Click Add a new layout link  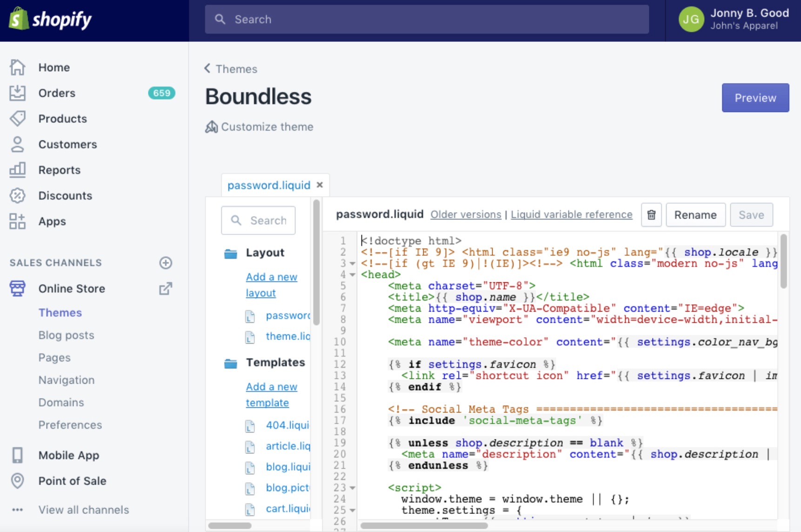point(271,285)
